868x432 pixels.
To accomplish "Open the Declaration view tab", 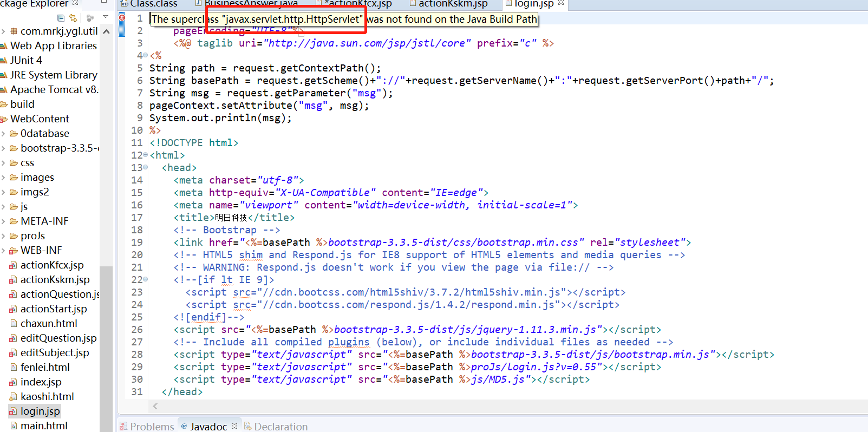I will (x=276, y=426).
